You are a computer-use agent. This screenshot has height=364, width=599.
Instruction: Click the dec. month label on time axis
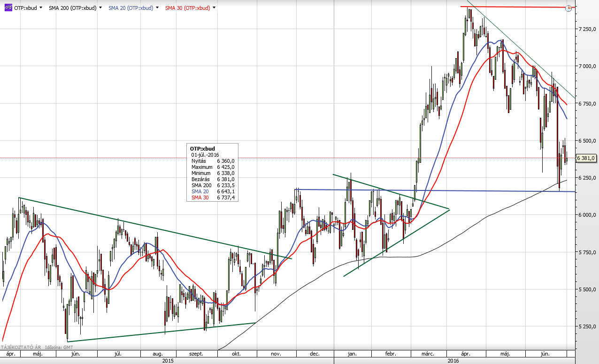pyautogui.click(x=315, y=354)
